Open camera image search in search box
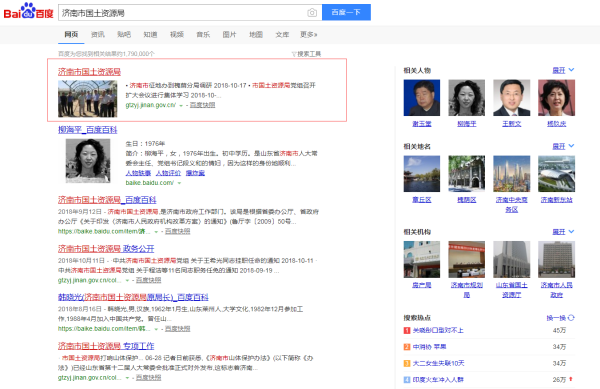 tap(312, 13)
